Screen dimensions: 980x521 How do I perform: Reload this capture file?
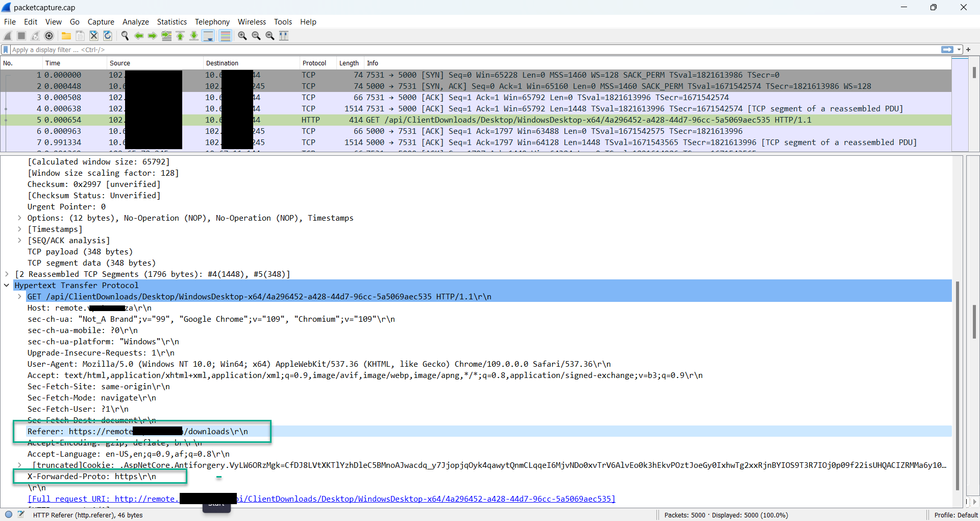point(107,36)
